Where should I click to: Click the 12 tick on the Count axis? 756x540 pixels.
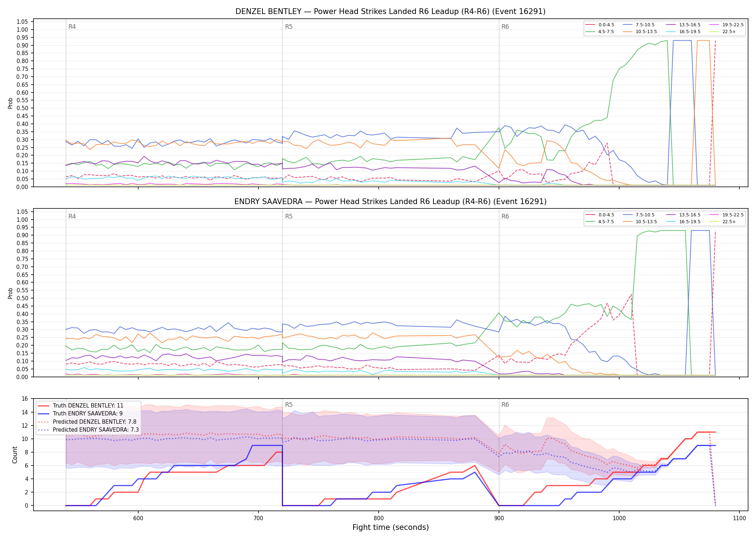pyautogui.click(x=25, y=426)
